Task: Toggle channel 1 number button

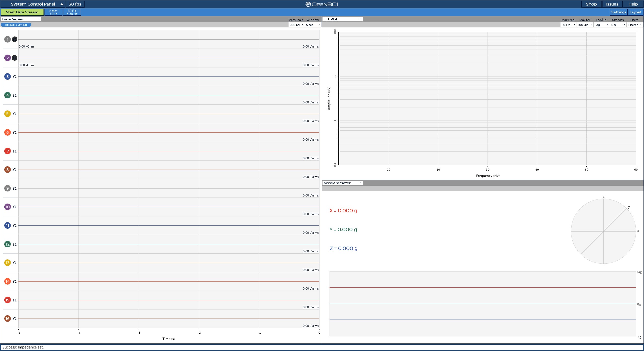Action: (8, 39)
